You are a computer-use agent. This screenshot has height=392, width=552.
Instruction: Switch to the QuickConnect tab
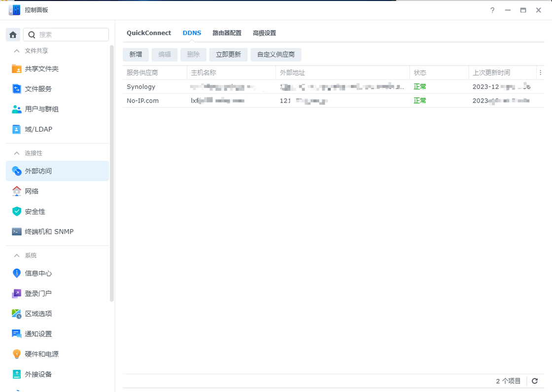pyautogui.click(x=149, y=33)
